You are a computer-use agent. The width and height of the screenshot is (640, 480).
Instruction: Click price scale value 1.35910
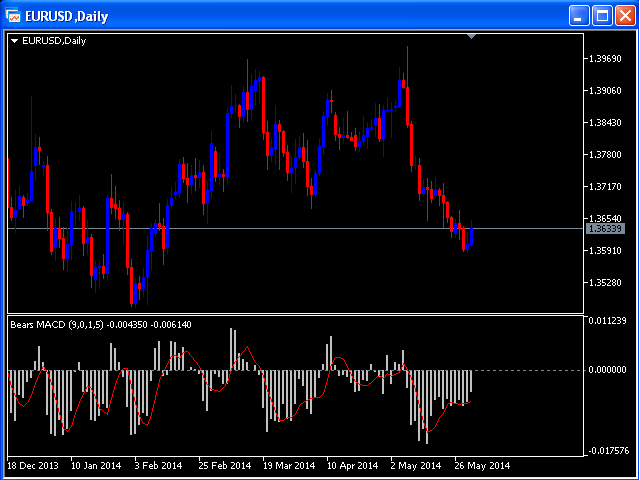point(605,251)
